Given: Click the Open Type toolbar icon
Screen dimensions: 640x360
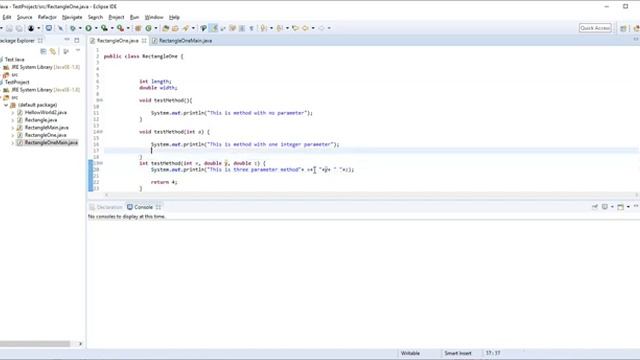Looking at the screenshot, I should point(165,28).
